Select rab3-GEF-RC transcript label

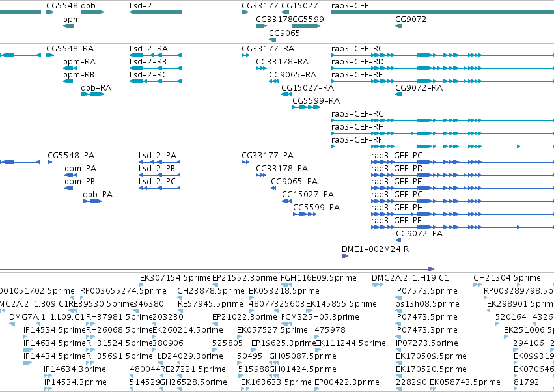point(357,49)
